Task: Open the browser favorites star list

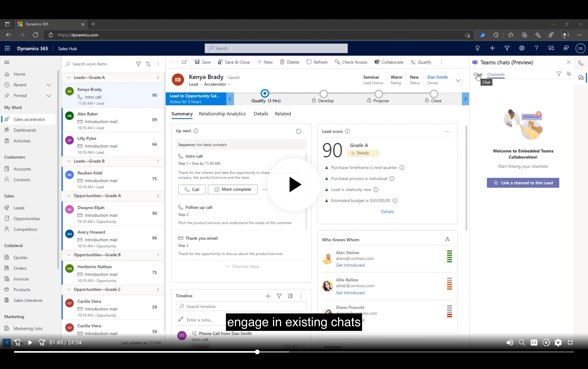Action: click(x=511, y=35)
